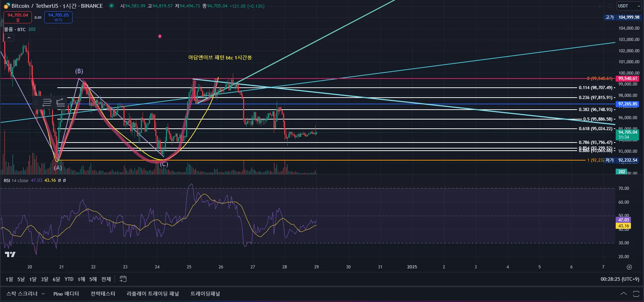This screenshot has height=302, width=644.
Task: Click the Bitcoin / TetherUS symbol title
Action: (x=35, y=6)
